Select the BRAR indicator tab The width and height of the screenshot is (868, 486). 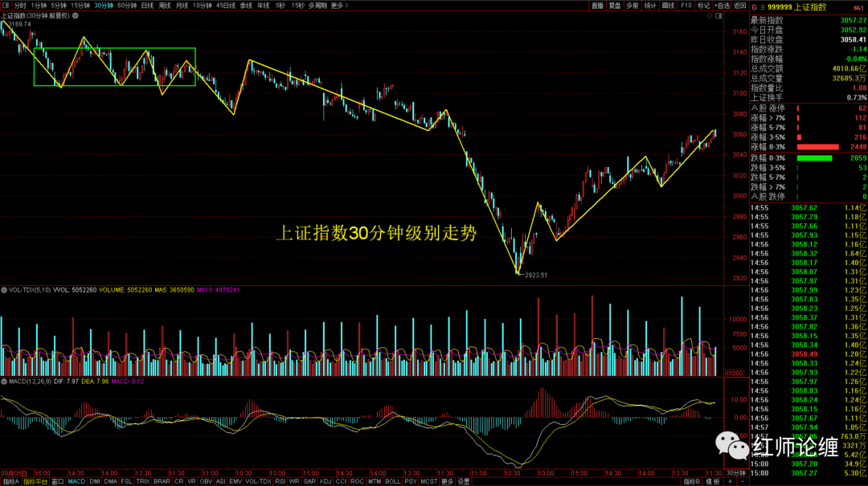pyautogui.click(x=162, y=481)
